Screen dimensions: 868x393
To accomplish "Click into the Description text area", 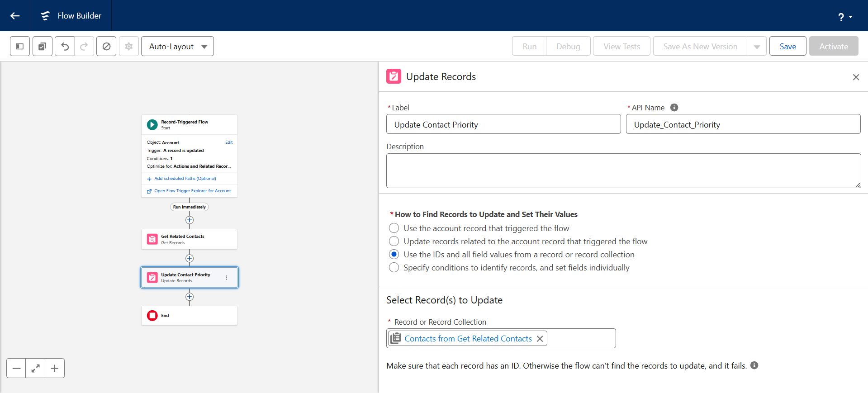I will [623, 170].
